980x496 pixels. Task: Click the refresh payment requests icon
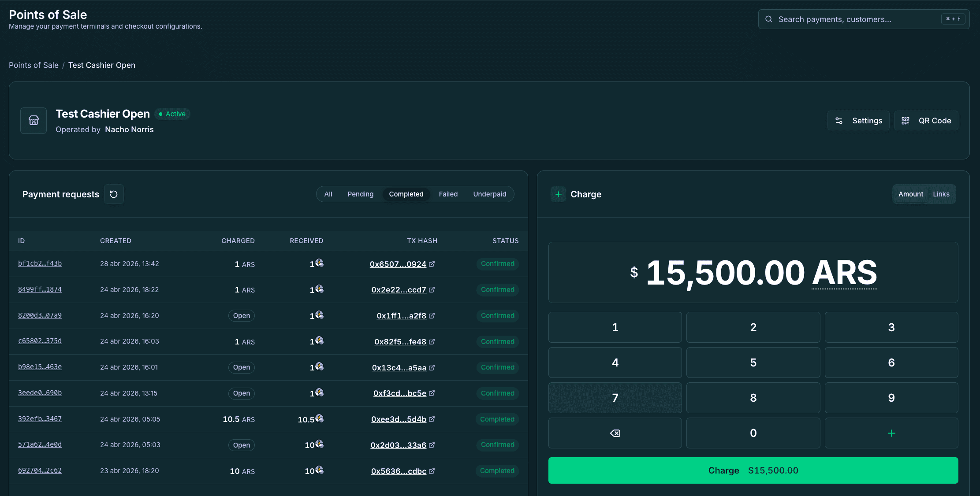[114, 194]
